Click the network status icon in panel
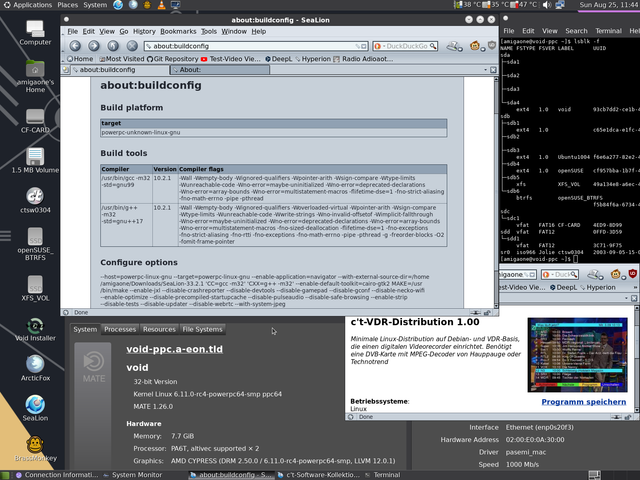 560,5
